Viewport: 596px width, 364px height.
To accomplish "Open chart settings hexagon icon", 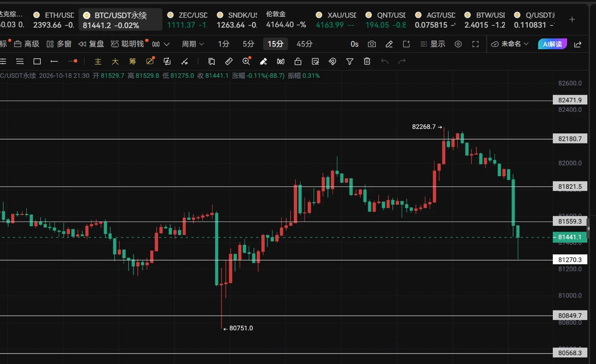I will (459, 44).
